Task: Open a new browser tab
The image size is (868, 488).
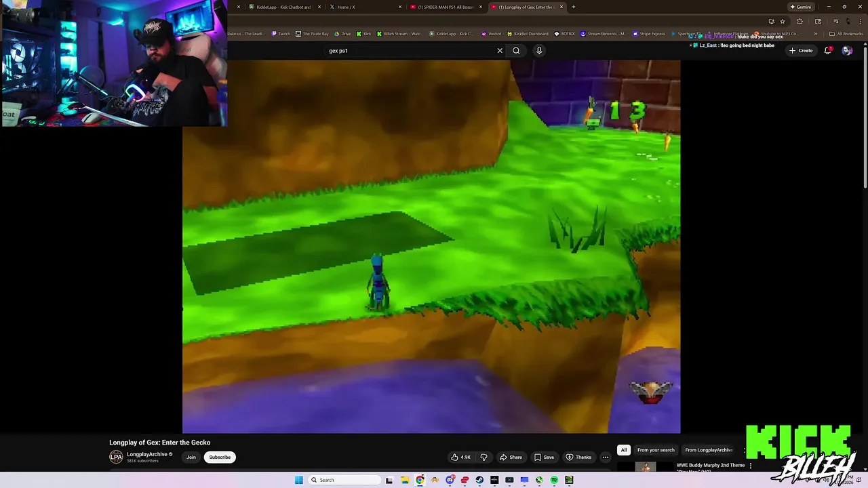Action: [574, 7]
